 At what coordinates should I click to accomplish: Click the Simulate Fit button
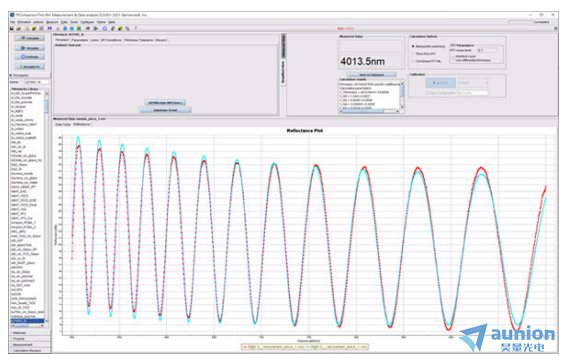(x=30, y=67)
